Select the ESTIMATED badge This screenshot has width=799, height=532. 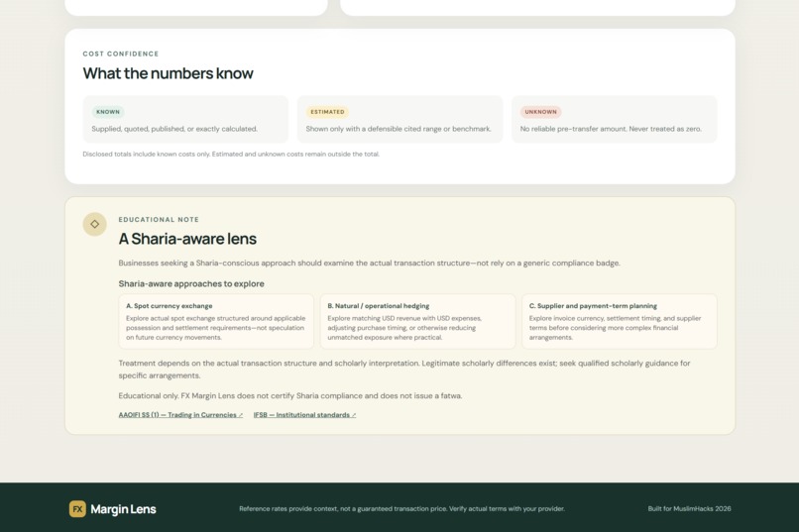click(x=327, y=112)
